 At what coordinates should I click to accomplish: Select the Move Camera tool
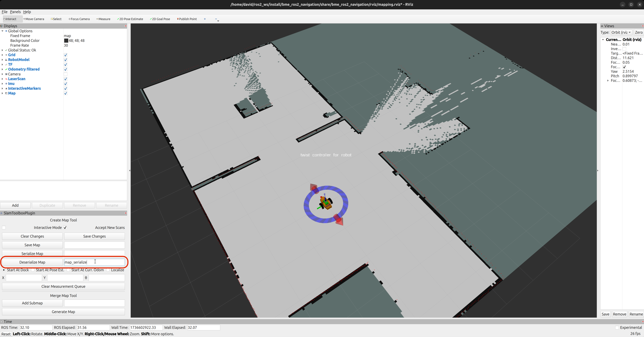tap(34, 19)
